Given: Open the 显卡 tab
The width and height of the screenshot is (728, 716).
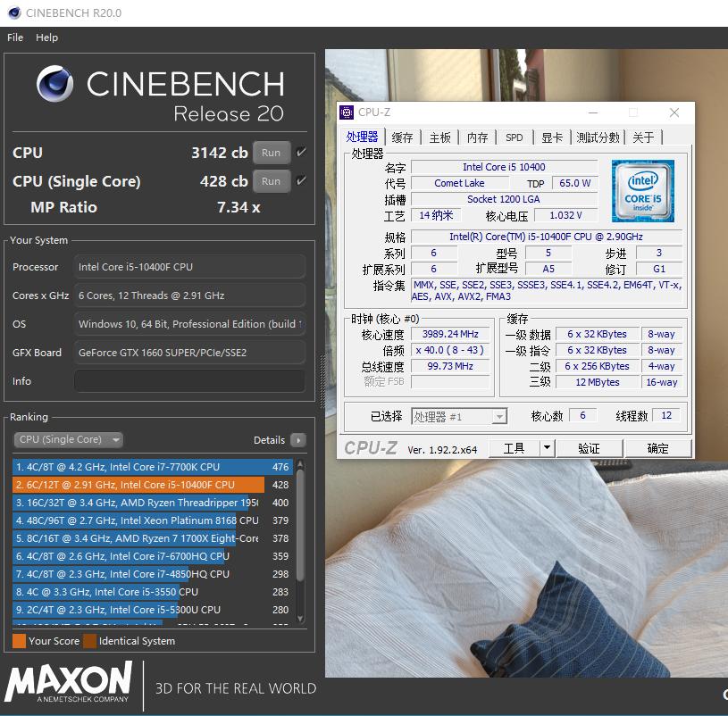Looking at the screenshot, I should (552, 137).
